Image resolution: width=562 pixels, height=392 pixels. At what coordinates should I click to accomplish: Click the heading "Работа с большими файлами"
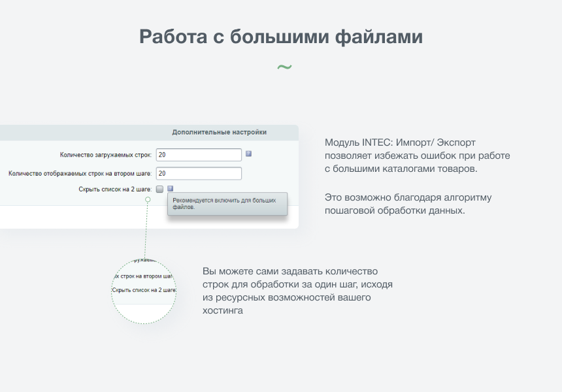tap(281, 37)
